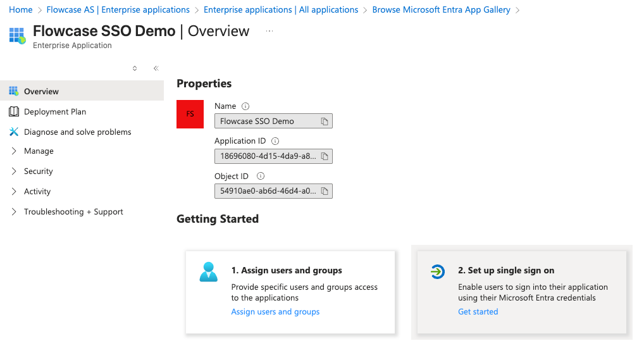Copy the Name field value icon

[x=325, y=121]
